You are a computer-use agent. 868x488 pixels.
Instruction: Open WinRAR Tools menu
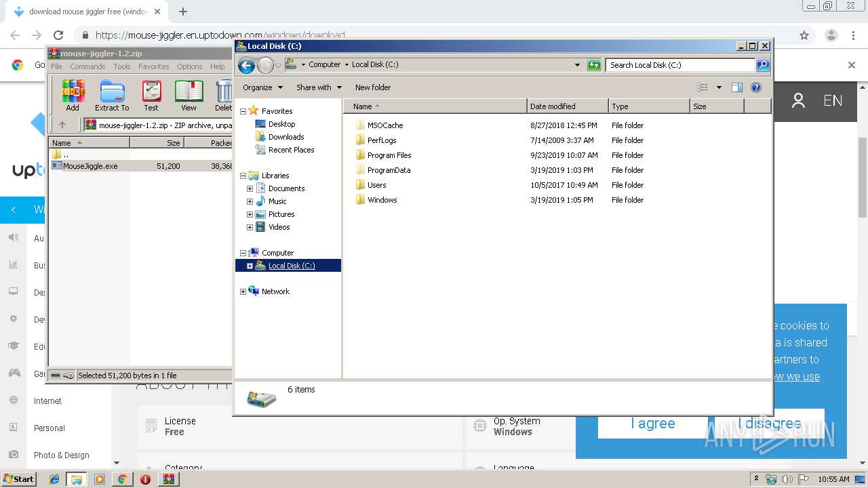click(x=122, y=66)
